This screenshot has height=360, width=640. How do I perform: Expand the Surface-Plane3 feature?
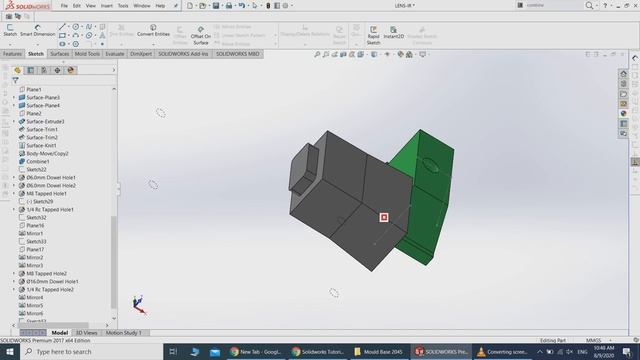(x=13, y=98)
